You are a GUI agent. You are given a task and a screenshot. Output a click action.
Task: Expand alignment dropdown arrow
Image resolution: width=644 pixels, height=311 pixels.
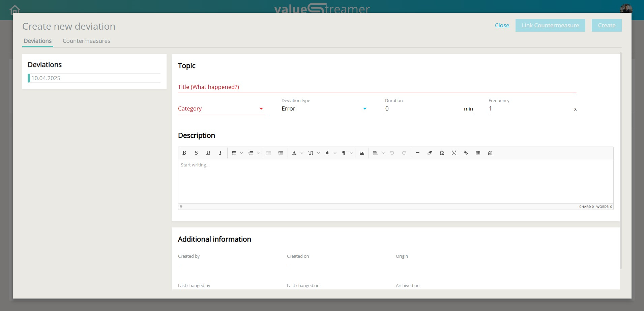coord(383,153)
